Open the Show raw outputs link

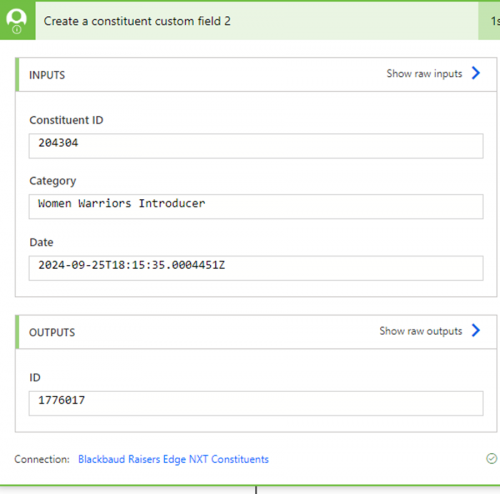tap(421, 331)
